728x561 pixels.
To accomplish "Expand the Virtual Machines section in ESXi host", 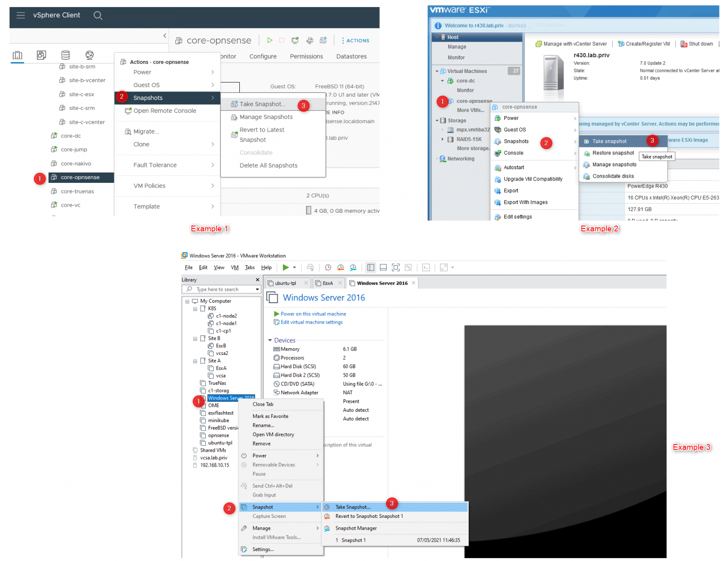I will [437, 71].
